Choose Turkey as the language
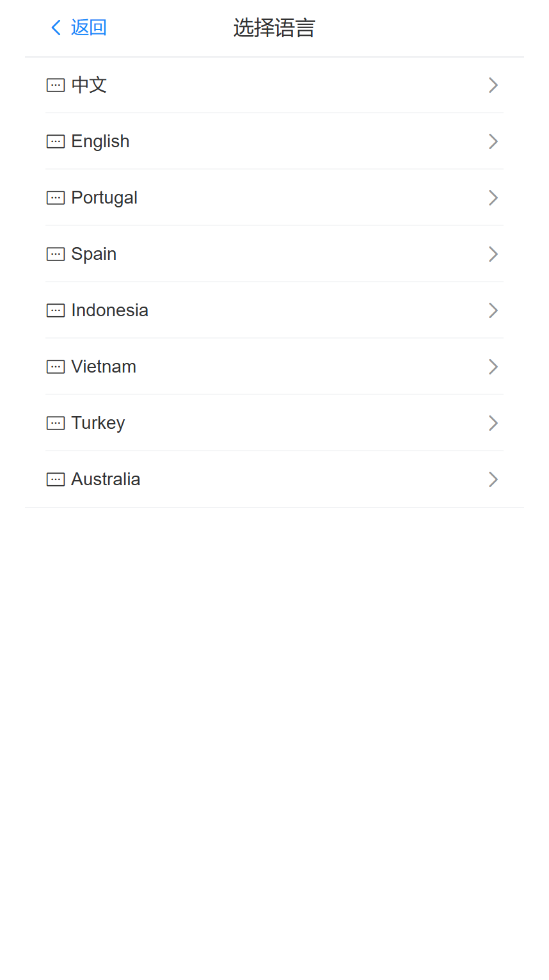The image size is (549, 980). click(x=98, y=423)
